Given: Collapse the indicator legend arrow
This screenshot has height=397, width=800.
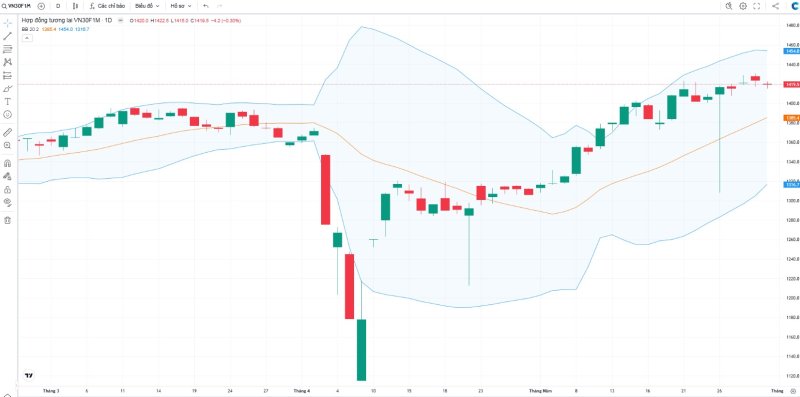Looking at the screenshot, I should pyautogui.click(x=27, y=38).
